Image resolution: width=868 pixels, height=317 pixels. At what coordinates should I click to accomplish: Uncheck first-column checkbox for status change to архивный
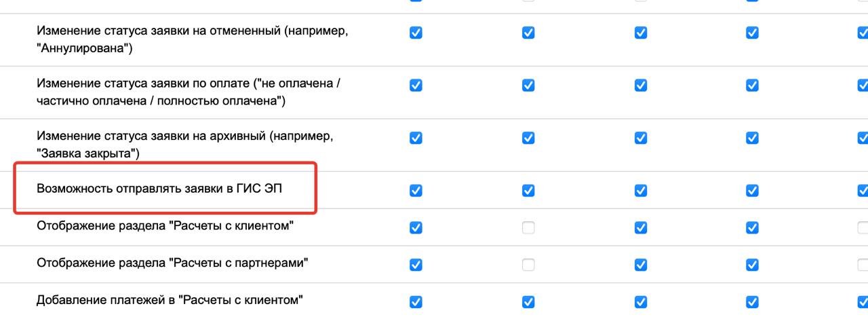(x=416, y=138)
